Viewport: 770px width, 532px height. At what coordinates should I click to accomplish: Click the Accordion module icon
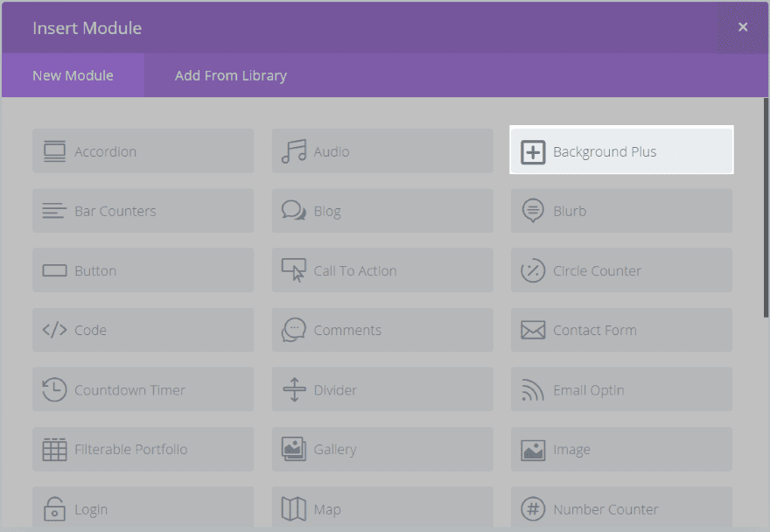click(x=54, y=151)
